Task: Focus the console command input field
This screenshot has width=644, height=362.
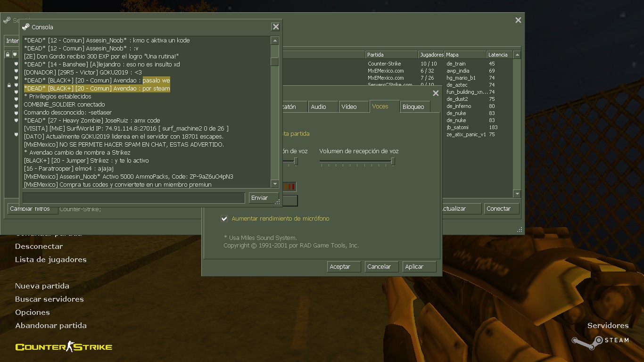Action: (134, 198)
